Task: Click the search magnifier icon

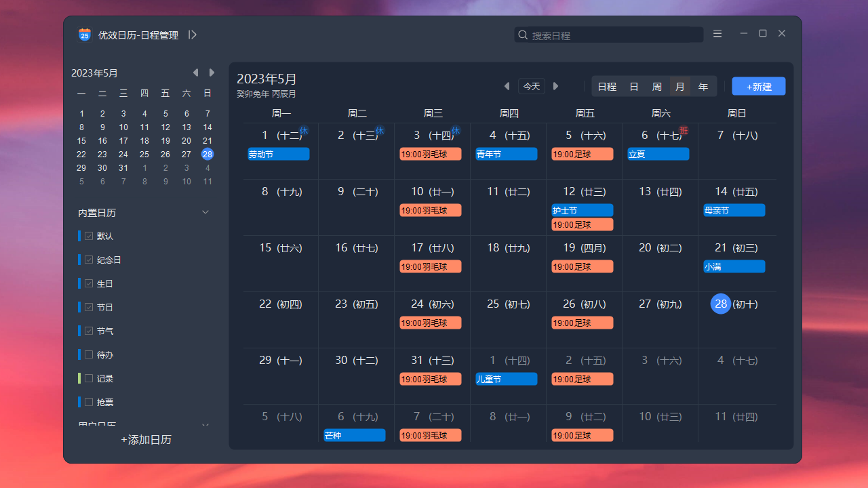Action: pos(523,35)
